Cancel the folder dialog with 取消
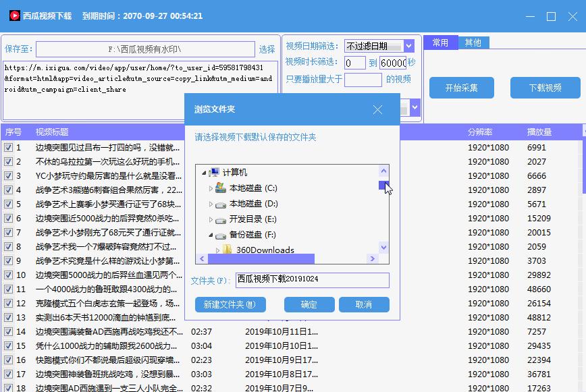The width and height of the screenshot is (586, 392). [364, 305]
